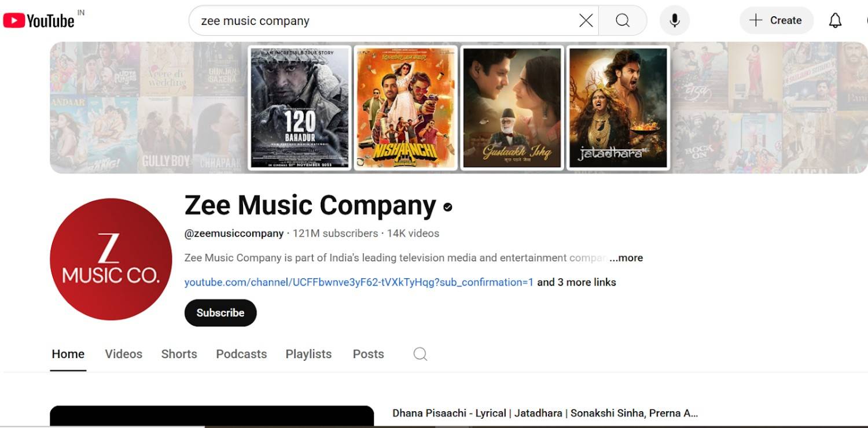Open the Create dropdown
The height and width of the screenshot is (428, 868).
point(776,20)
